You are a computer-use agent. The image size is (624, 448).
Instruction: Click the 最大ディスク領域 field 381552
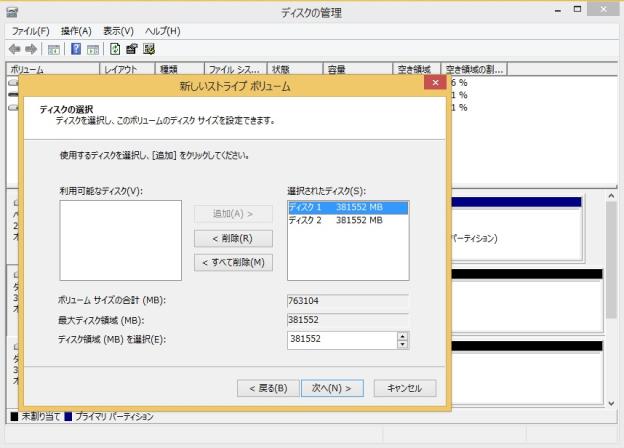[348, 320]
